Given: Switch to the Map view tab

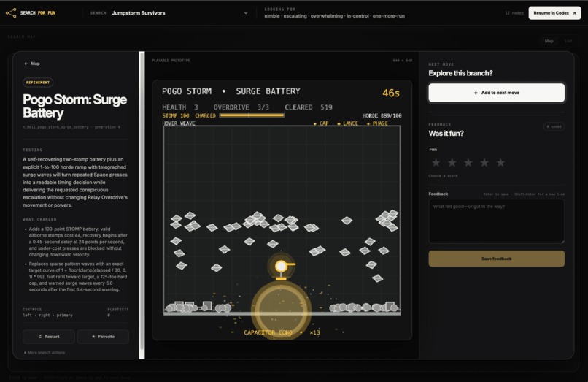Looking at the screenshot, I should tap(549, 41).
